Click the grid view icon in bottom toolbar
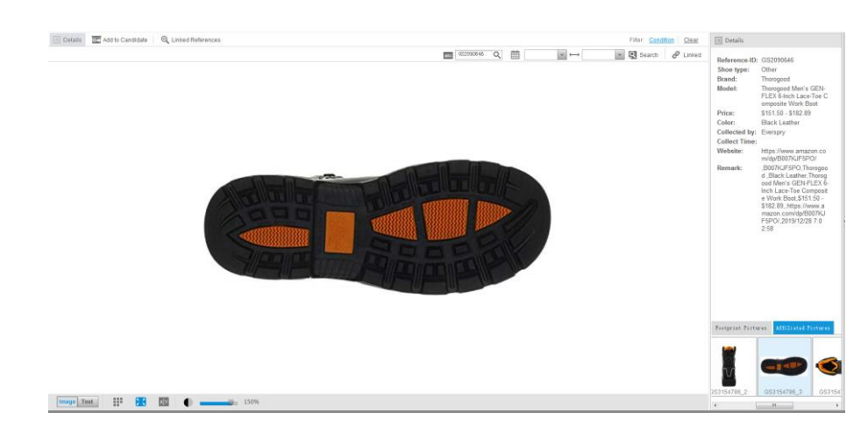Screen dimensions: 868x433 [117, 401]
